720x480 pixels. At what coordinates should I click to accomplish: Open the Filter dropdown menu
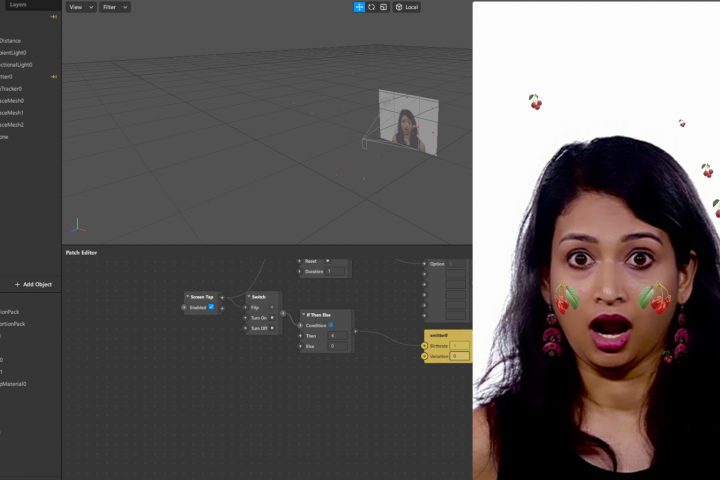click(115, 7)
